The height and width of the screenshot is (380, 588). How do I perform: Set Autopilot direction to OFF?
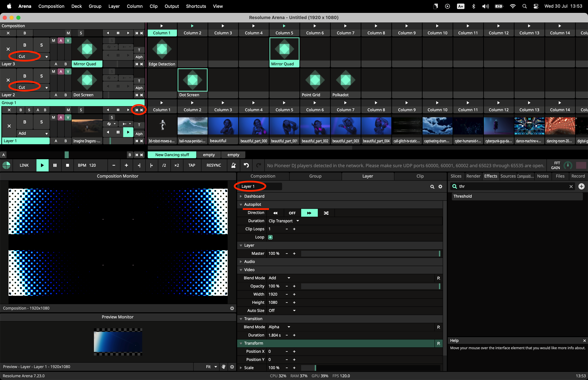click(x=292, y=213)
